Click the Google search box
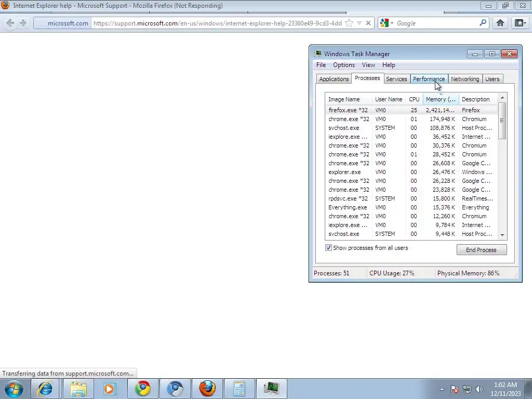The width and height of the screenshot is (532, 399). pos(436,23)
